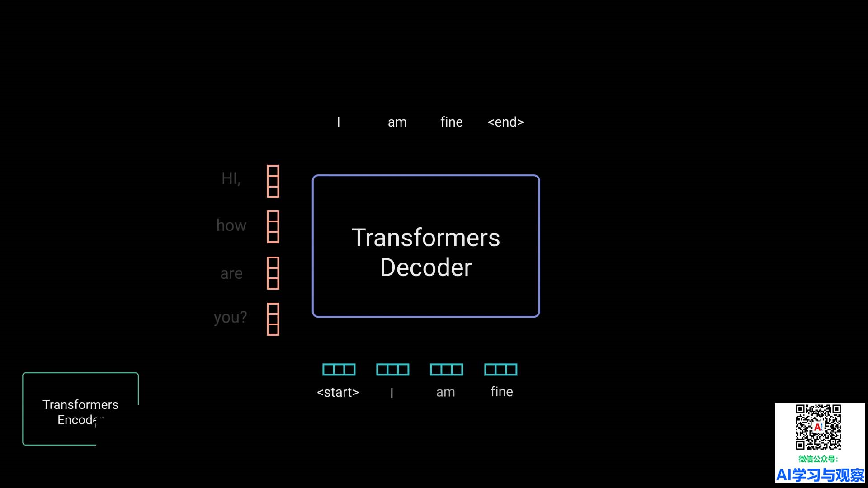Expand the Transformers Decoder panel

click(426, 246)
